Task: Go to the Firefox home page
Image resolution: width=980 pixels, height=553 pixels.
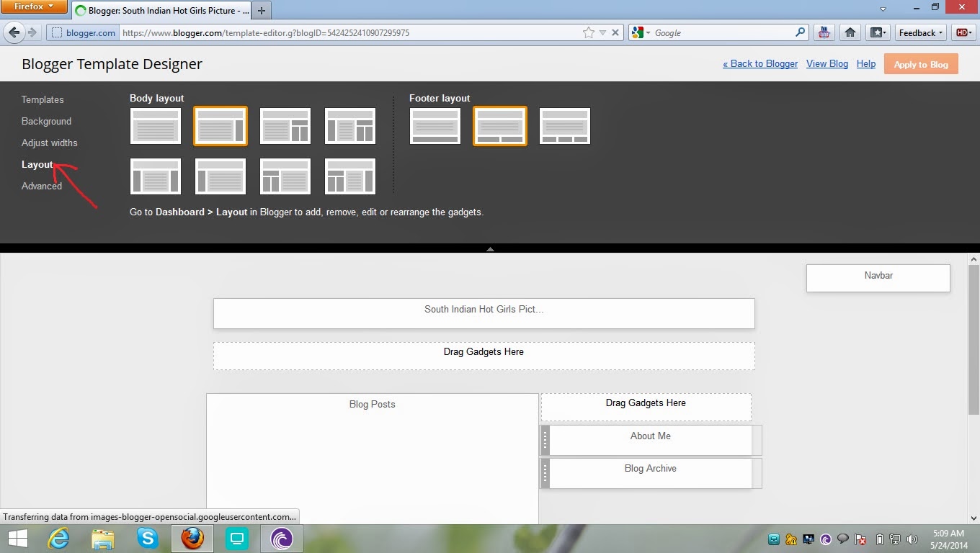Action: tap(850, 32)
